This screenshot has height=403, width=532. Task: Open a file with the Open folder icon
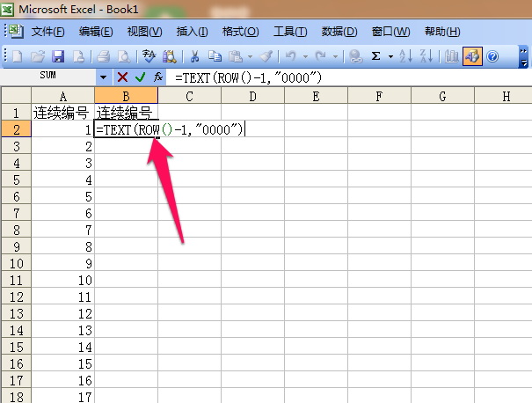coord(38,56)
